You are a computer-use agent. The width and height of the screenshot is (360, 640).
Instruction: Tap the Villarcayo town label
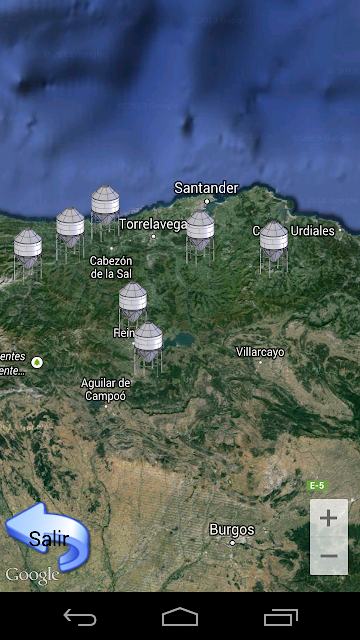pyautogui.click(x=260, y=352)
